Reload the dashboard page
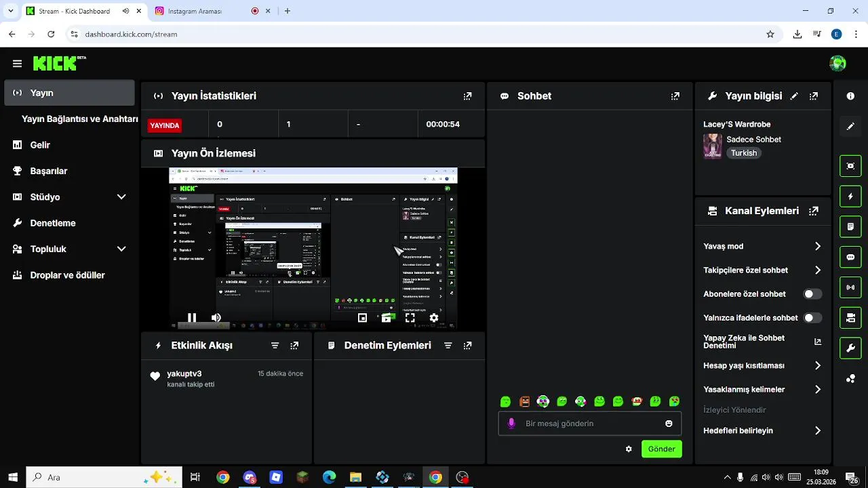 (x=51, y=34)
